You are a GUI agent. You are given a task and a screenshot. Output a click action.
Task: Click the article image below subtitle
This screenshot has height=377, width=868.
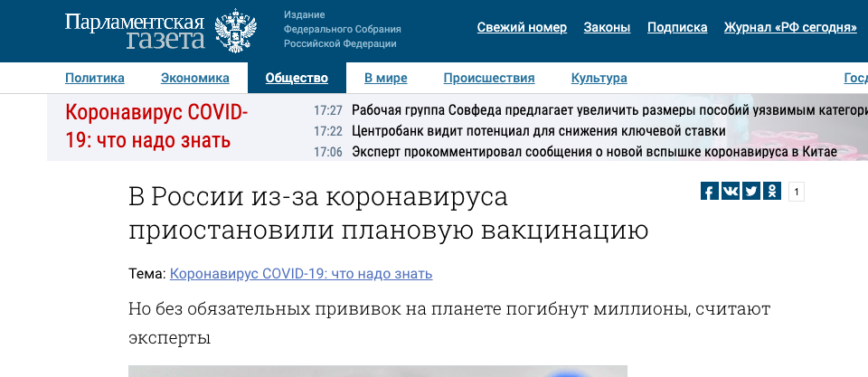[378, 372]
